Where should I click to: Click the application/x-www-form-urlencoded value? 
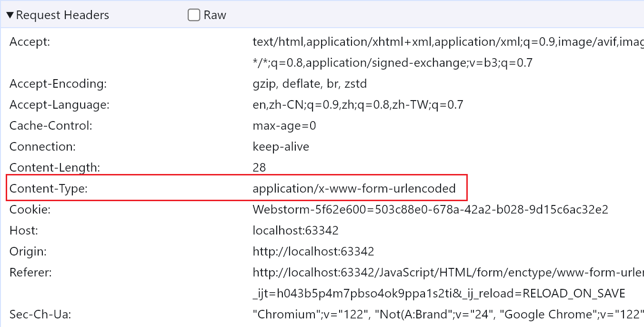click(354, 189)
